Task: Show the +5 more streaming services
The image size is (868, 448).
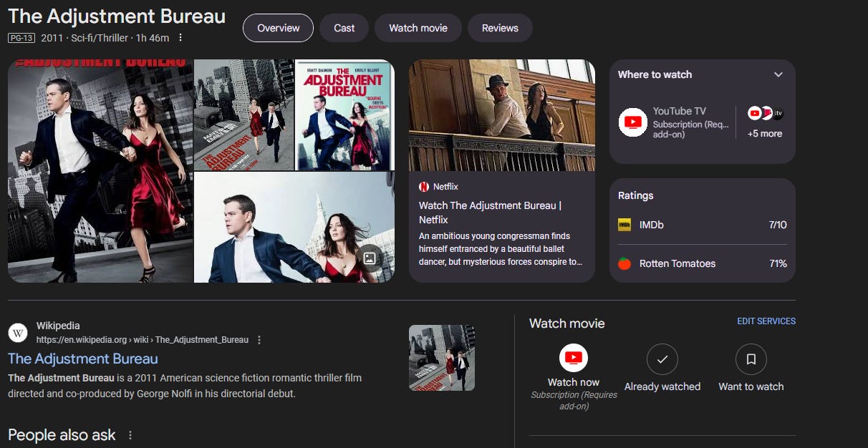Action: click(765, 134)
